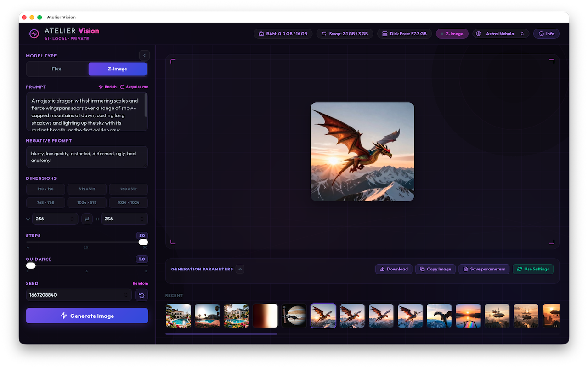Open the brown gradient recent thumbnail
Viewport: 588px width, 368px height.
tap(265, 316)
